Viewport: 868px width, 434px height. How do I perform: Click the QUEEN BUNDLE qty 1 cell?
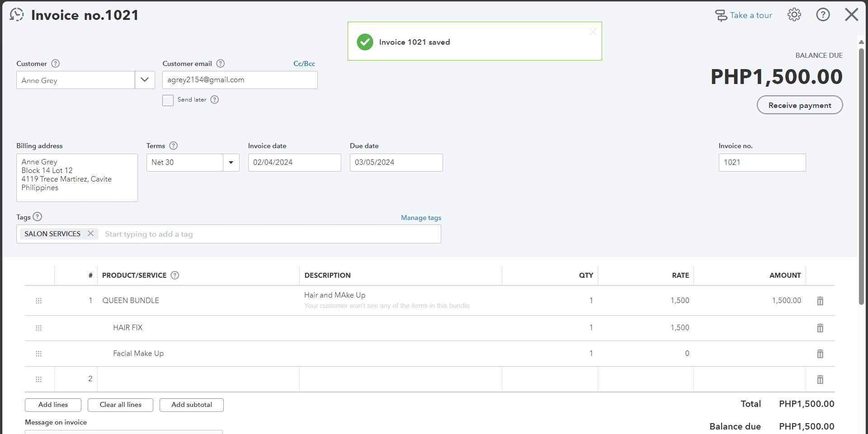click(550, 301)
